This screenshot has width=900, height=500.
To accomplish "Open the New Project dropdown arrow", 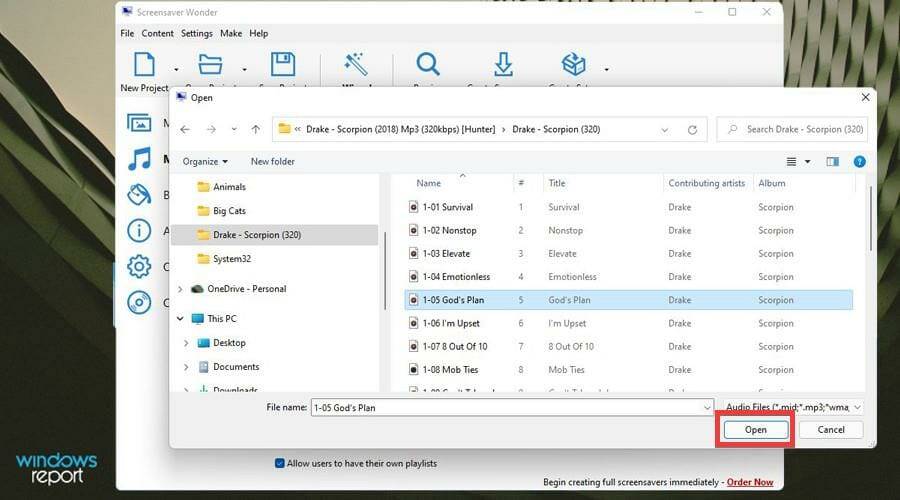I will point(176,69).
